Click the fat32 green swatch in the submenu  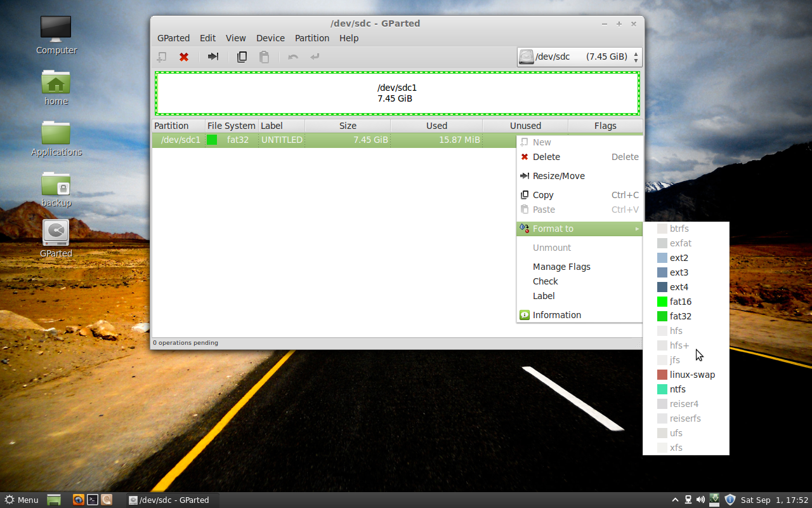[x=662, y=316]
